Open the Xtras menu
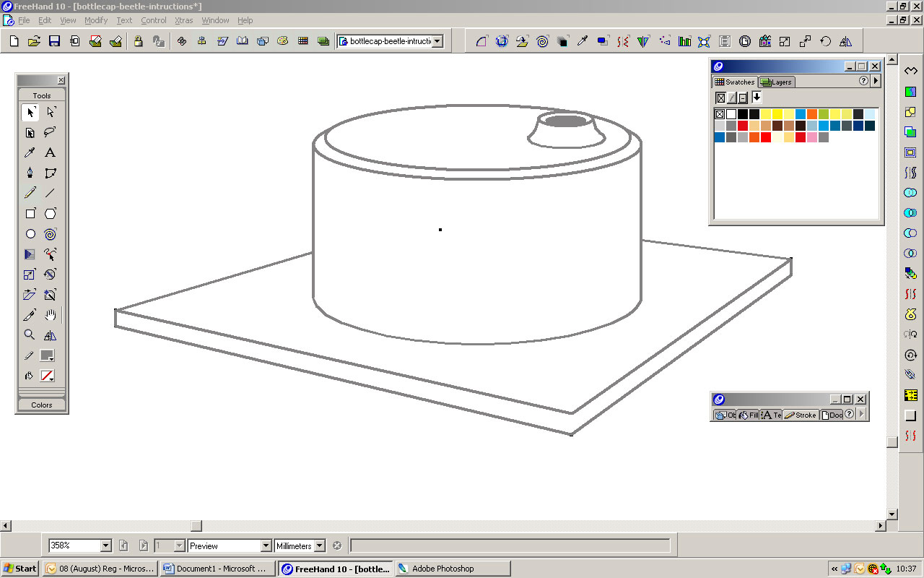The width and height of the screenshot is (924, 578). tap(183, 20)
